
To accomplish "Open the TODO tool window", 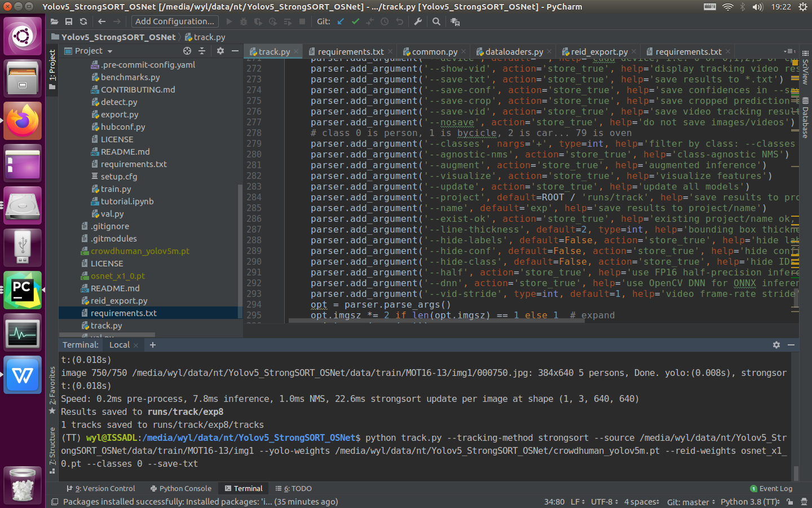I will click(293, 488).
